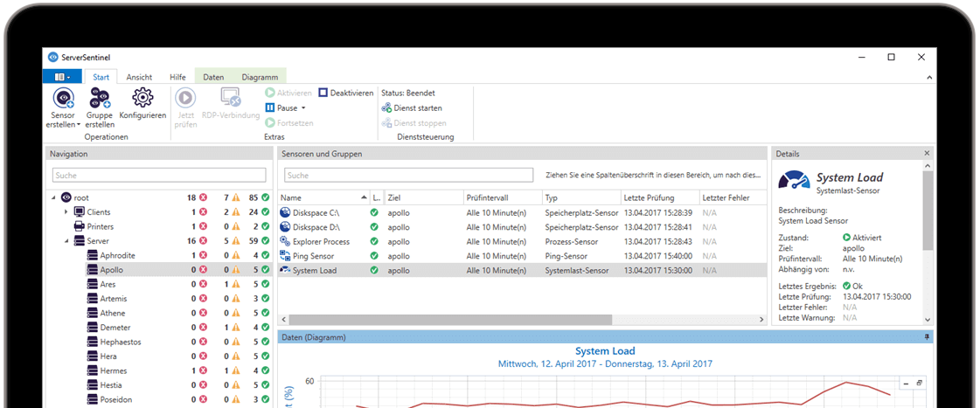Close the Details panel
The image size is (980, 408).
pos(927,153)
